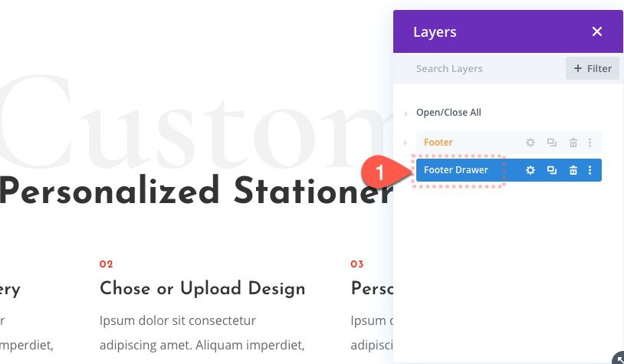Duplicate the Footer Drawer layer
Screen dimensions: 624x364
[551, 170]
